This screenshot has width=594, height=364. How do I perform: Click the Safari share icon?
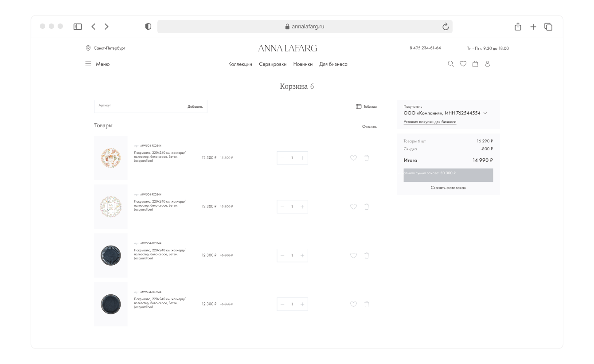[x=517, y=27]
